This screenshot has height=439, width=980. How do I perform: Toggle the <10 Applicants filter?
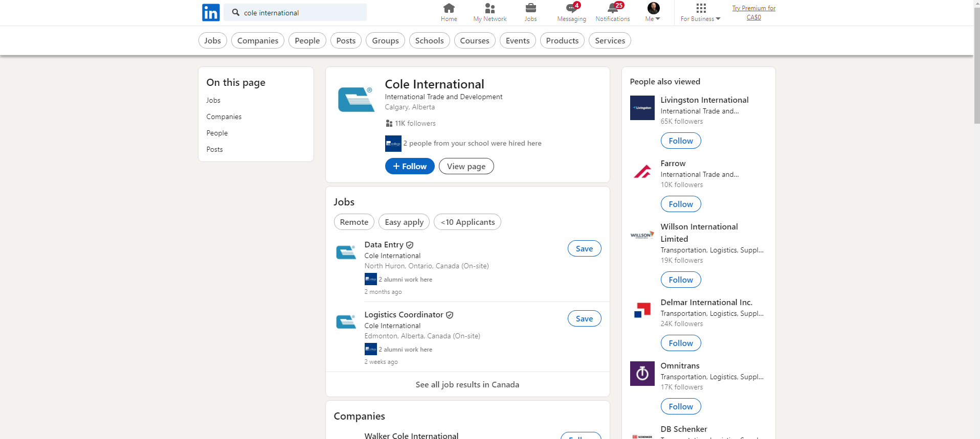[467, 222]
